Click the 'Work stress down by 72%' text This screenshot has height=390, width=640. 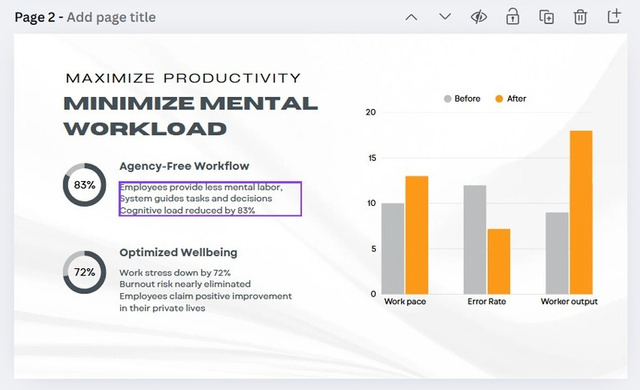click(175, 273)
